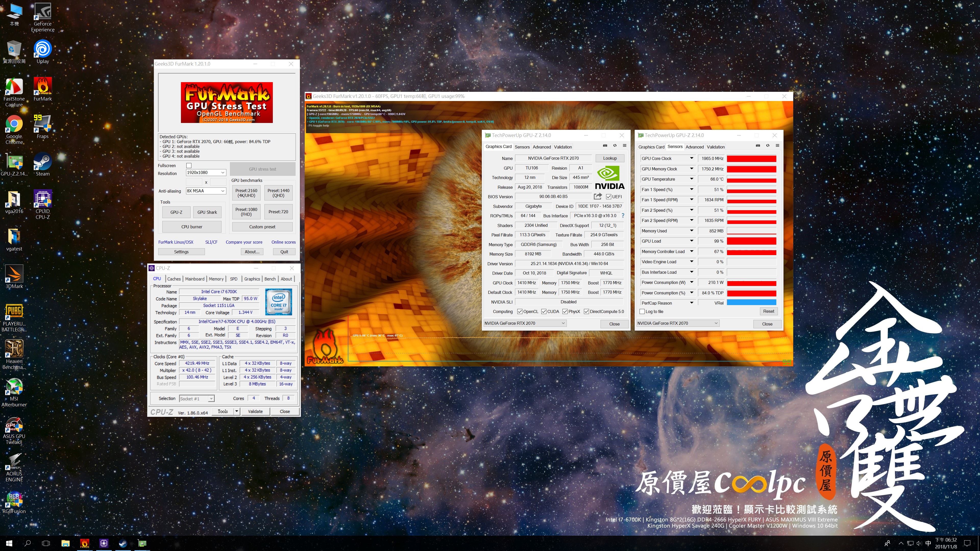Open the Uplay desktop icon

[43, 52]
